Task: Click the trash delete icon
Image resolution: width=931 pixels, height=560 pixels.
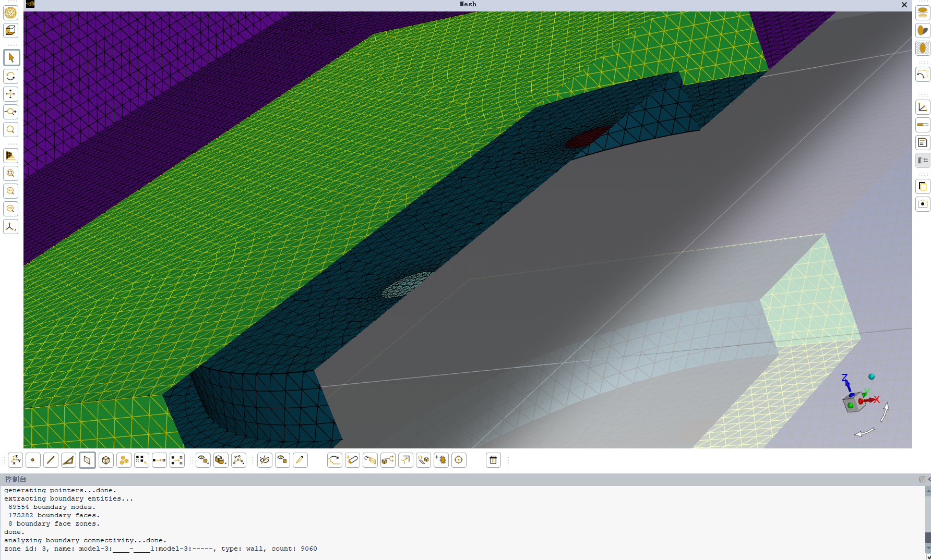Action: [x=493, y=460]
